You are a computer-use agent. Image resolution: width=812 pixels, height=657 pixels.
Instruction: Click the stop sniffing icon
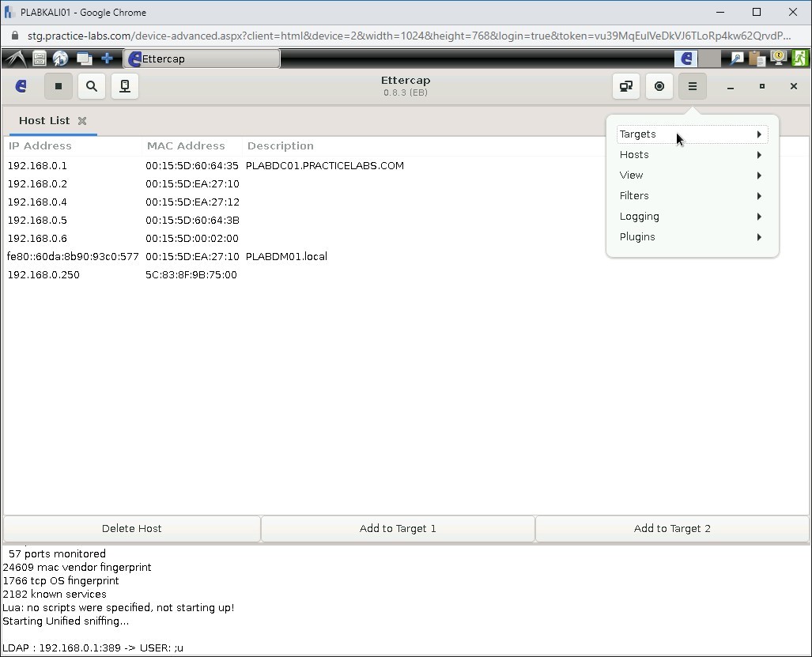[59, 86]
